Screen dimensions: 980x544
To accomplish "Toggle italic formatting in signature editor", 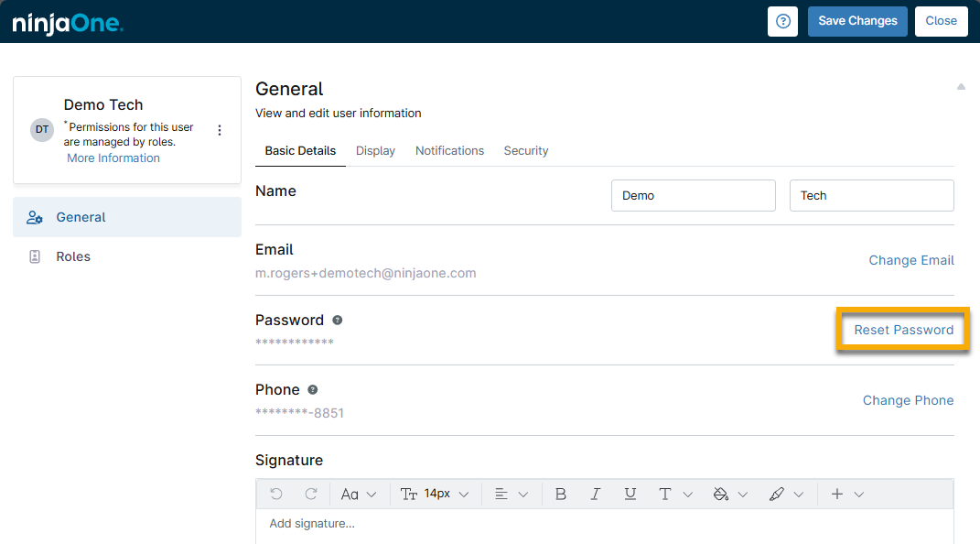I will [596, 494].
